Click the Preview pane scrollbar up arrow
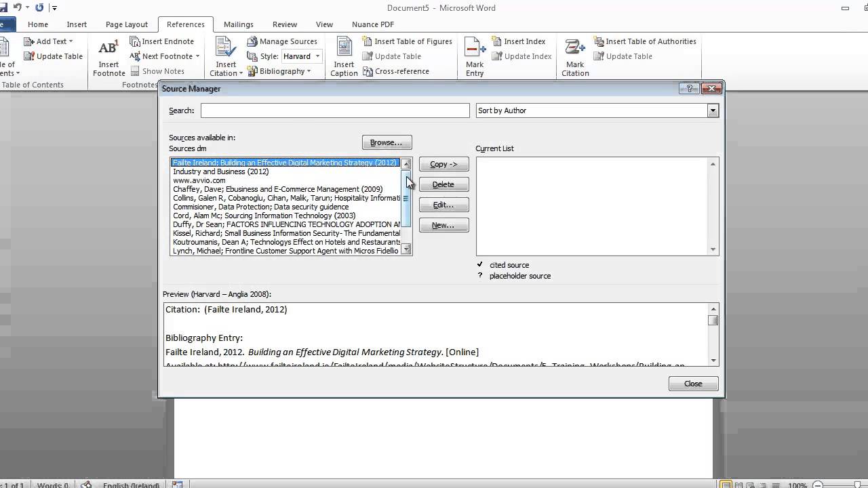Viewport: 868px width, 488px height. pos(713,309)
